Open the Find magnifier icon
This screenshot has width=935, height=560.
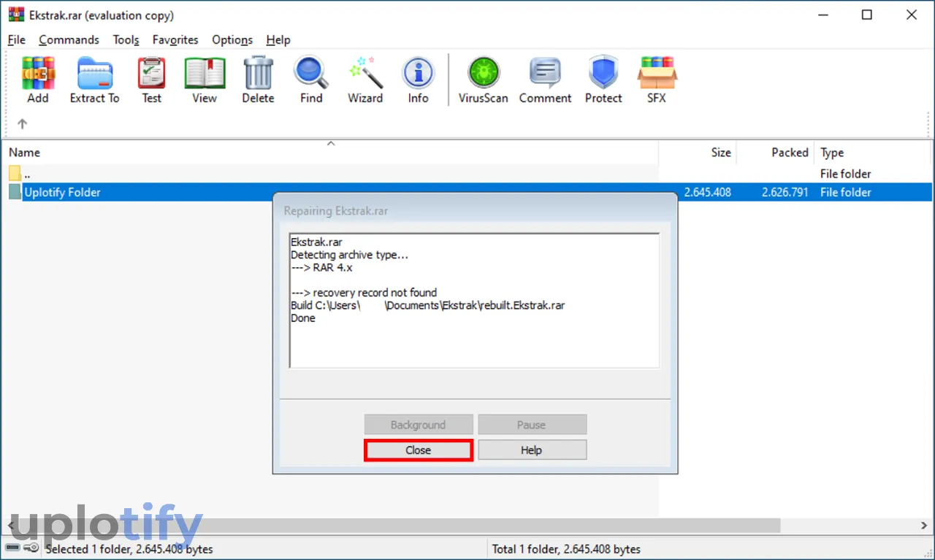311,73
